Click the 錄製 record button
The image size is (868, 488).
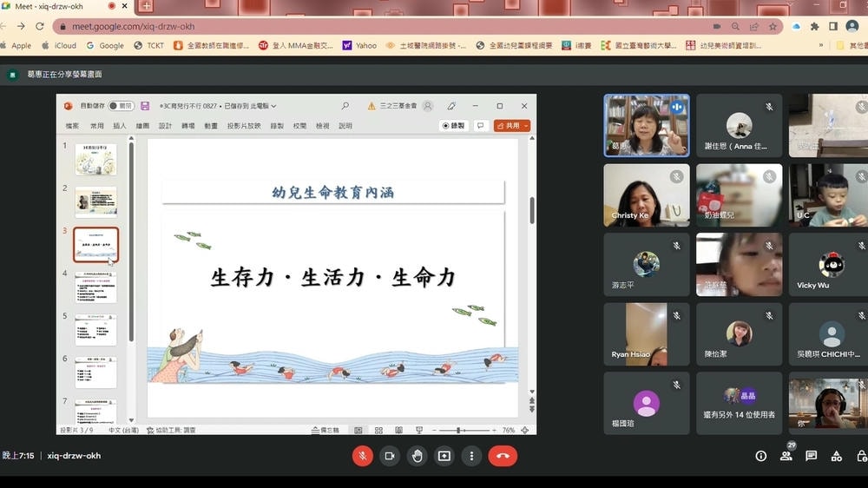(454, 126)
